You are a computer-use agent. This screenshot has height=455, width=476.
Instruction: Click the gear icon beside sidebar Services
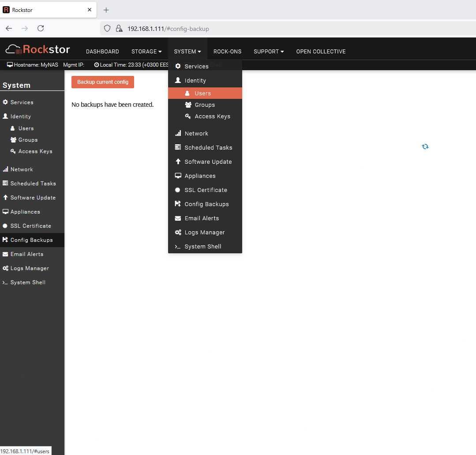(5, 102)
